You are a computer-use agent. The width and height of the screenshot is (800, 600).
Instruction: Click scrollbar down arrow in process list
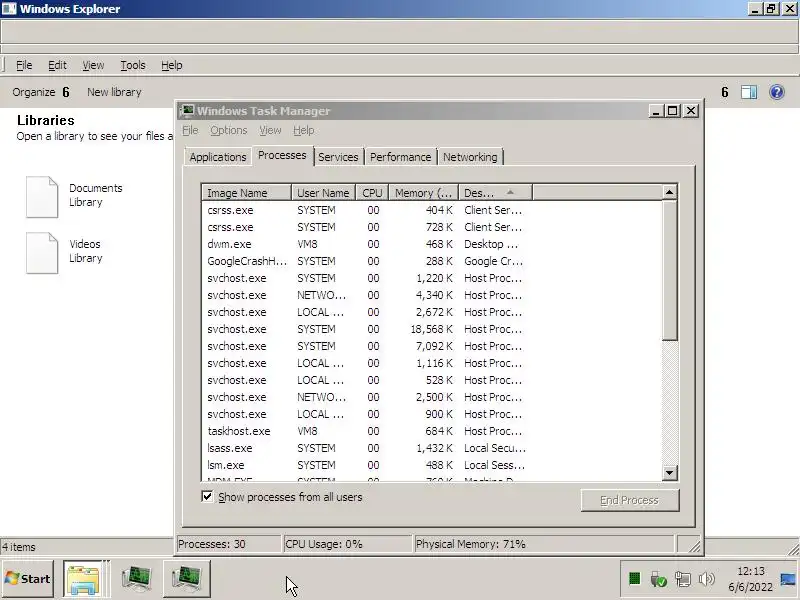click(669, 472)
